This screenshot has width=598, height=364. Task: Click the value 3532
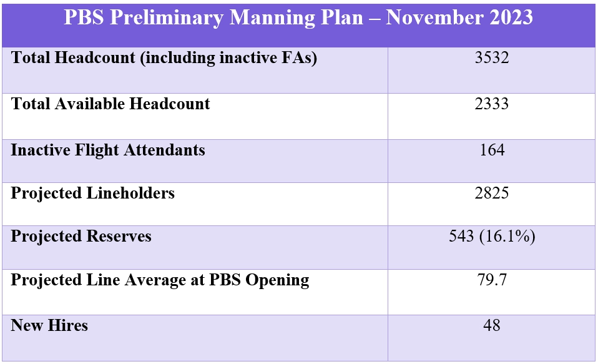click(492, 57)
